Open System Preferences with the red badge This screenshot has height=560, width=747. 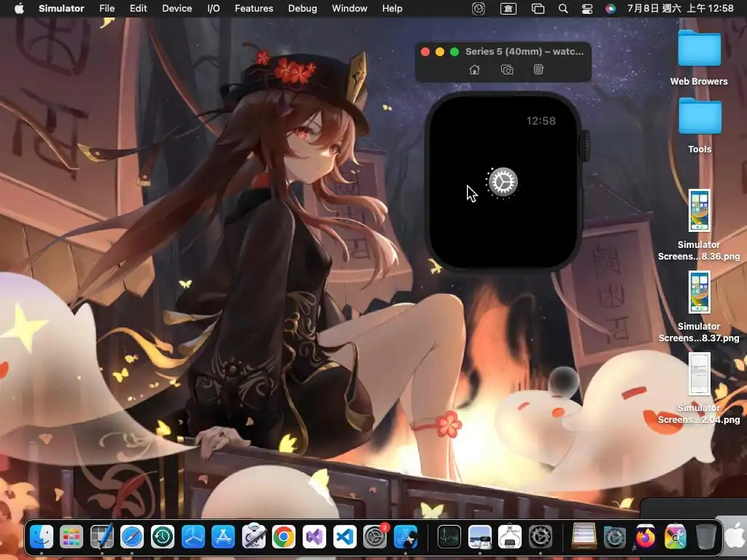[x=376, y=537]
